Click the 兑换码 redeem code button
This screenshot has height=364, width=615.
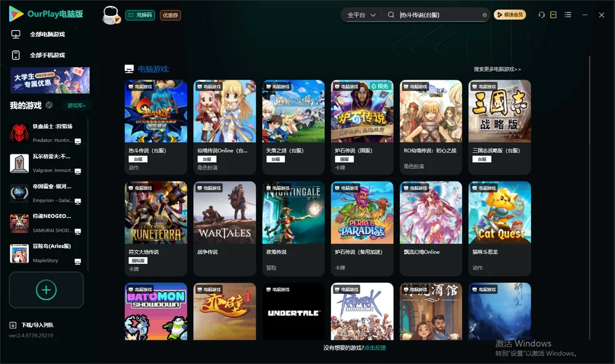click(x=140, y=15)
